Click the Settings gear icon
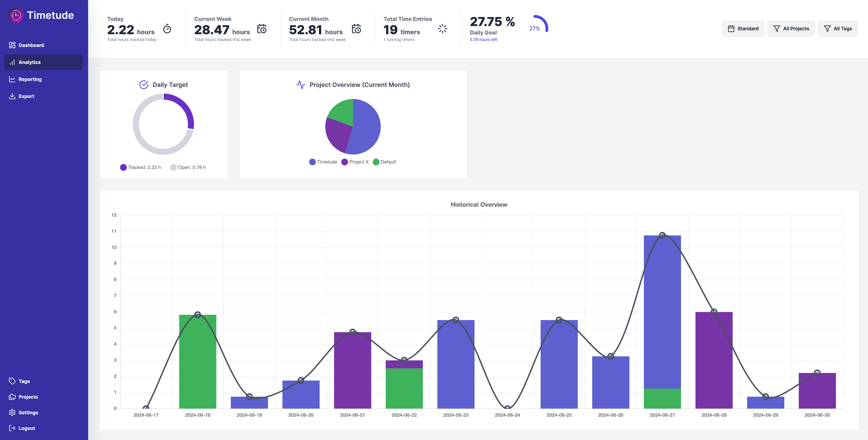 (12, 412)
